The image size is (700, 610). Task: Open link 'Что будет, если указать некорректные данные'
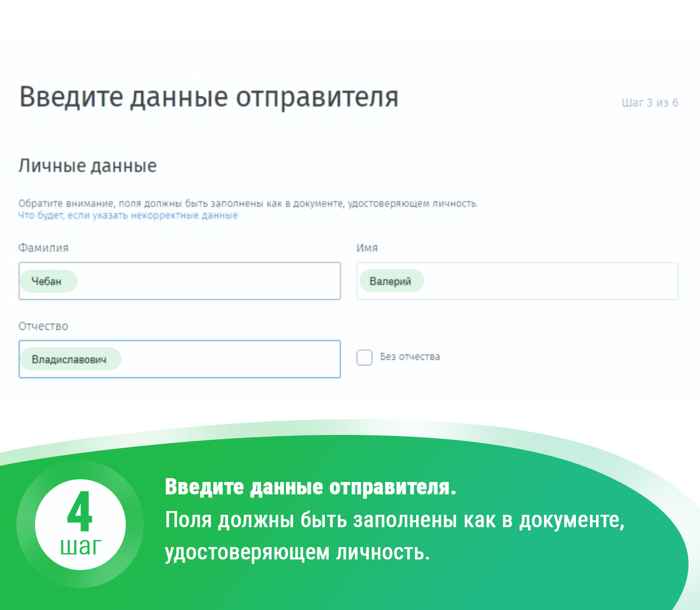point(128,216)
